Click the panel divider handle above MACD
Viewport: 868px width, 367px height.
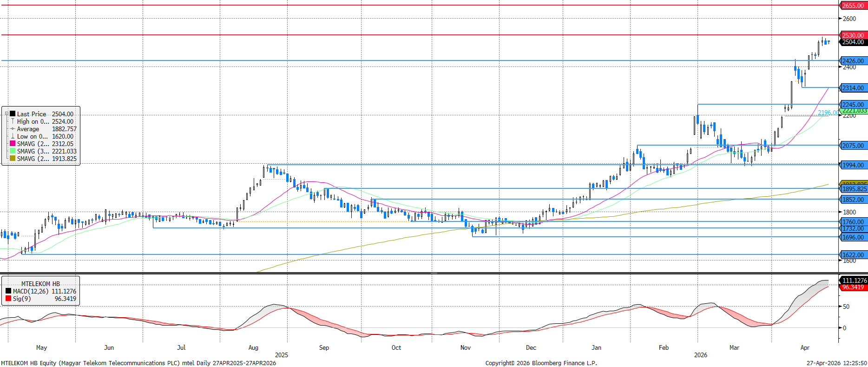click(x=434, y=273)
